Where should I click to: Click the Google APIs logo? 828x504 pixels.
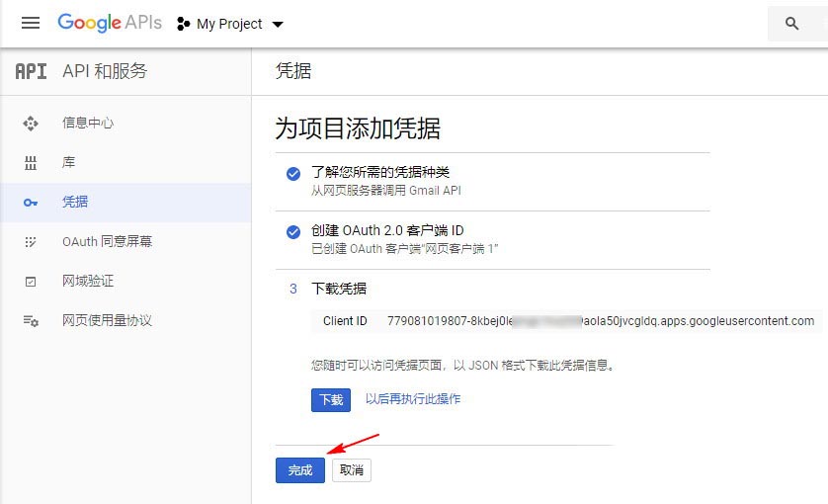tap(110, 23)
